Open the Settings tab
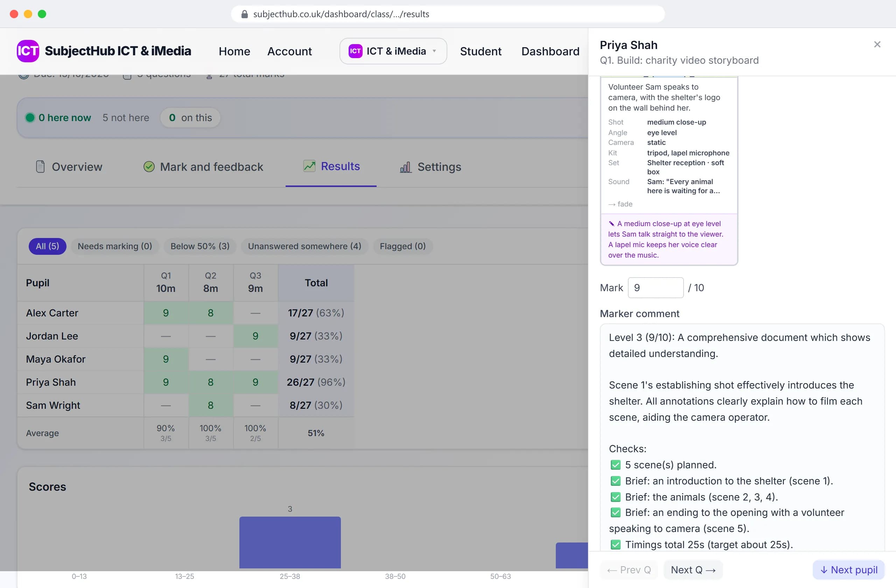The image size is (896, 588). click(430, 167)
